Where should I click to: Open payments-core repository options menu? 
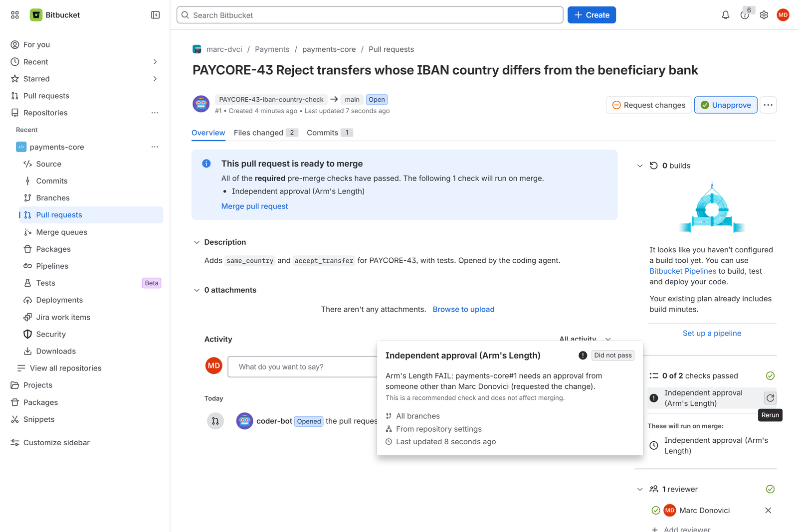click(155, 147)
